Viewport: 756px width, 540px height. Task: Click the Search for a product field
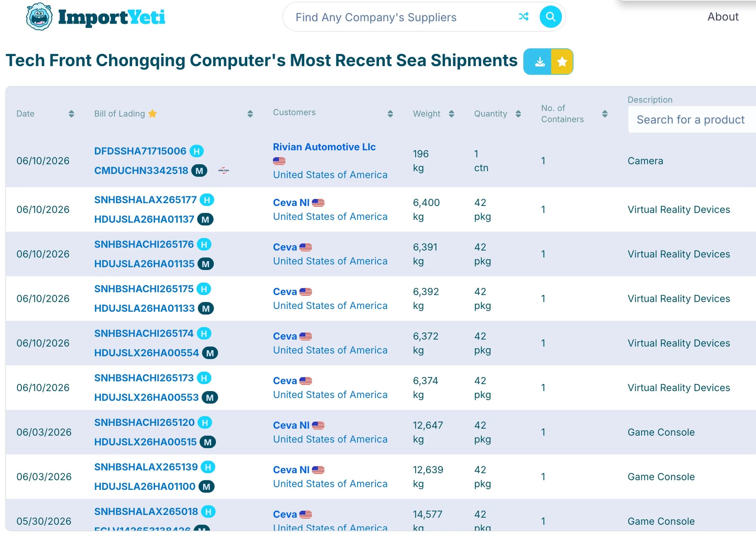point(692,119)
